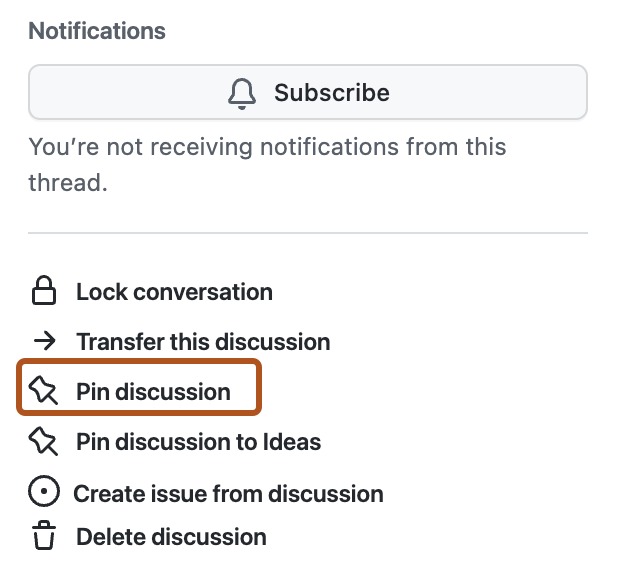This screenshot has width=622, height=572.
Task: Choose Pin discussion to Ideas
Action: point(198,441)
